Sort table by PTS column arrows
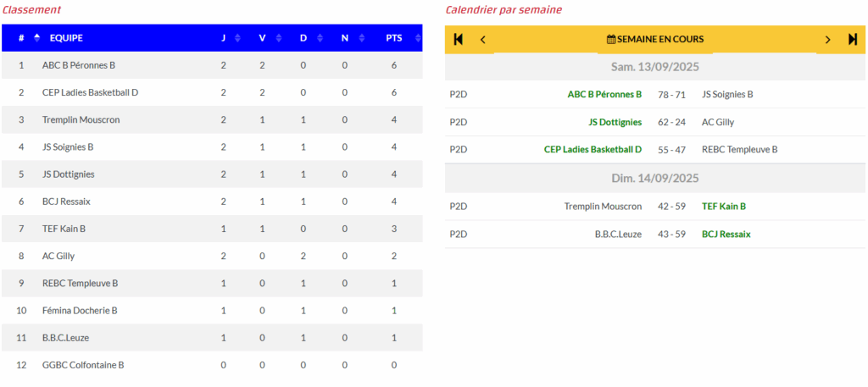The image size is (868, 387). tap(418, 38)
